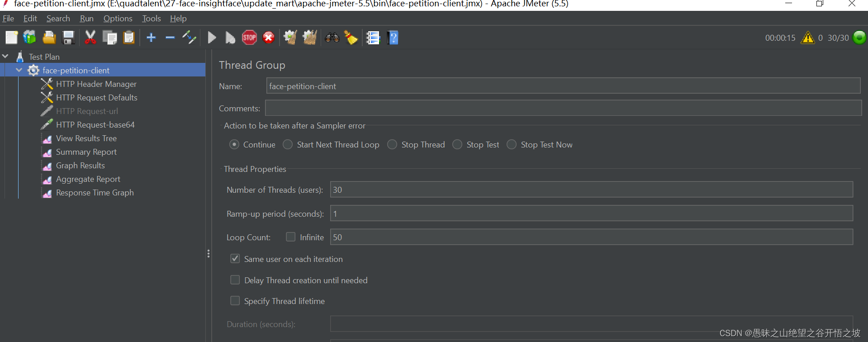868x342 pixels.
Task: Collapse the Test Plan tree node
Action: pos(5,57)
